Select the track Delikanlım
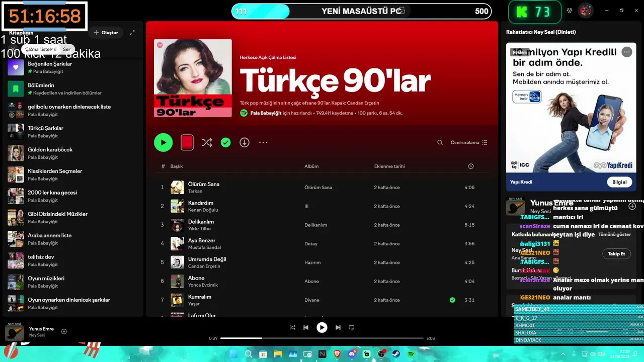The width and height of the screenshot is (644, 362). click(201, 222)
